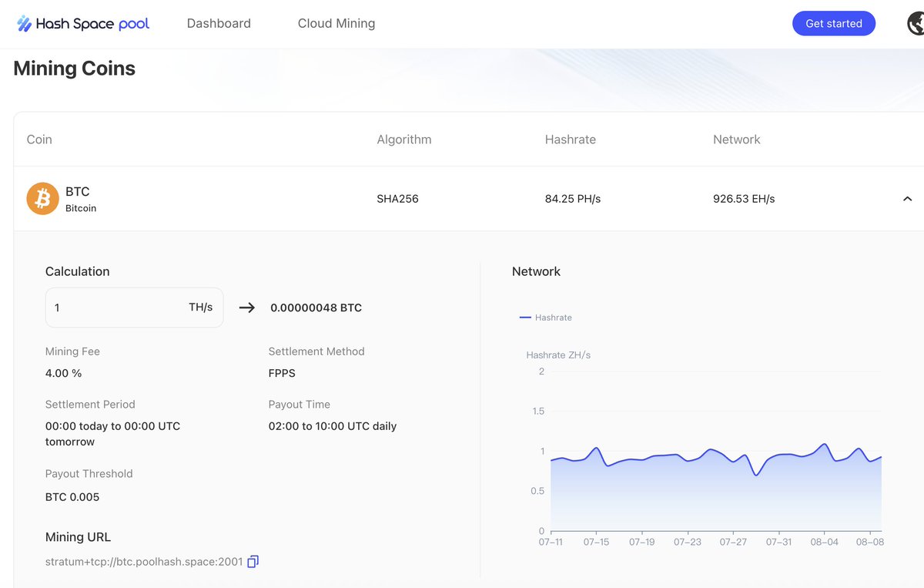
Task: Open the TH/s unit selector
Action: (x=201, y=307)
